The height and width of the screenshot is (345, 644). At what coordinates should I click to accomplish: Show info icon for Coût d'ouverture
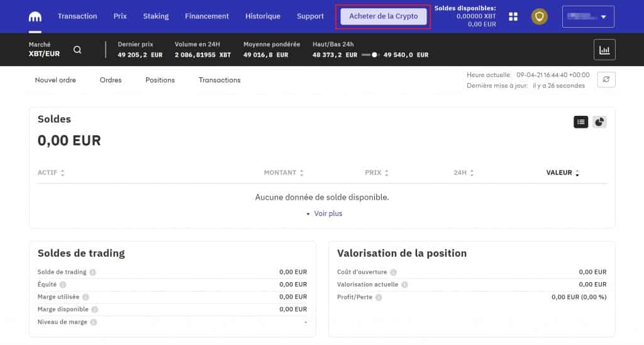(394, 272)
